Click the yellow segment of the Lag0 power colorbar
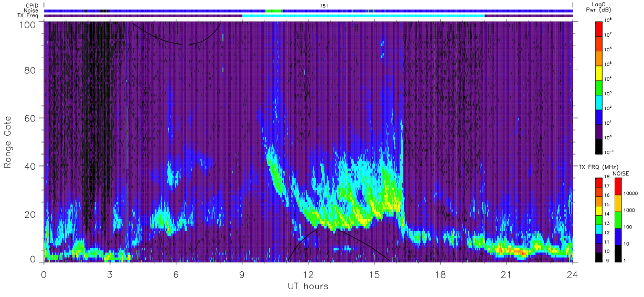This screenshot has width=644, height=297. 599,72
